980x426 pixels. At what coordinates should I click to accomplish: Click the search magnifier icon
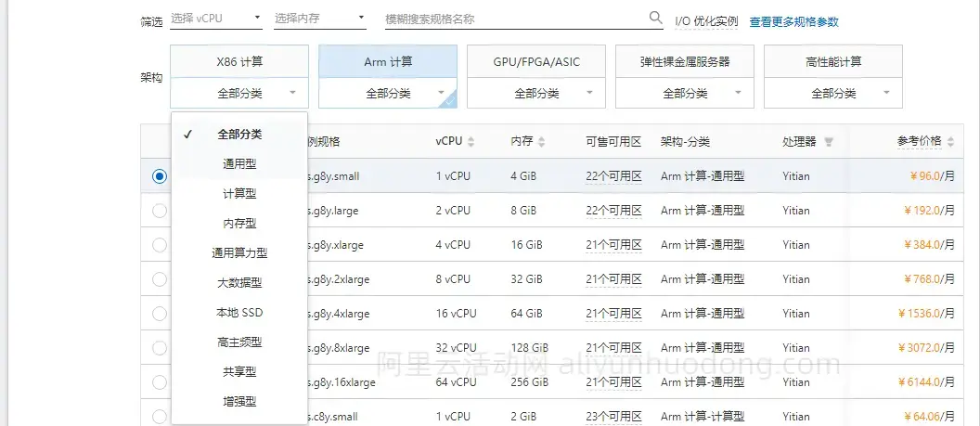coord(655,18)
